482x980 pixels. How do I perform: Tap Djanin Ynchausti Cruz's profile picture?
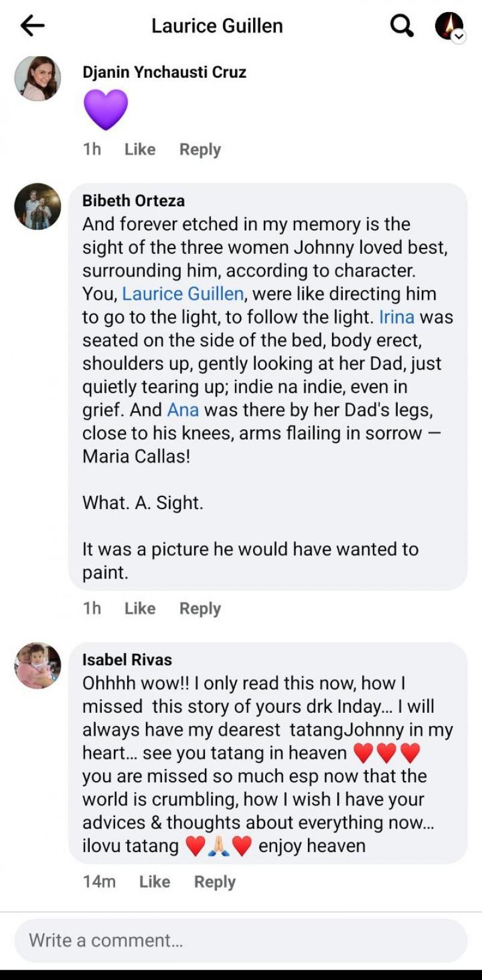tap(38, 78)
